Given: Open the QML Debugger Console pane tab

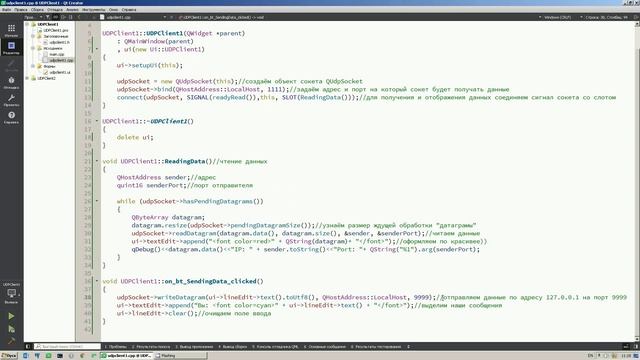Looking at the screenshot, I should 276,347.
